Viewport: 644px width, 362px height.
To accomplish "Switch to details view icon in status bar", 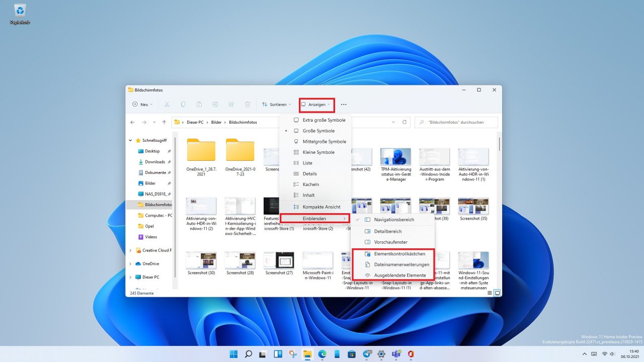I will click(490, 293).
